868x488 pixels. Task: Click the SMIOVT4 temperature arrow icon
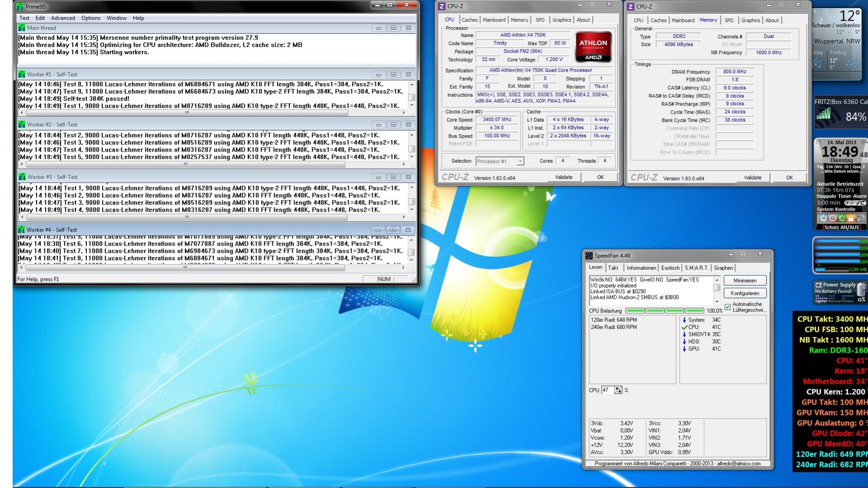pyautogui.click(x=684, y=334)
